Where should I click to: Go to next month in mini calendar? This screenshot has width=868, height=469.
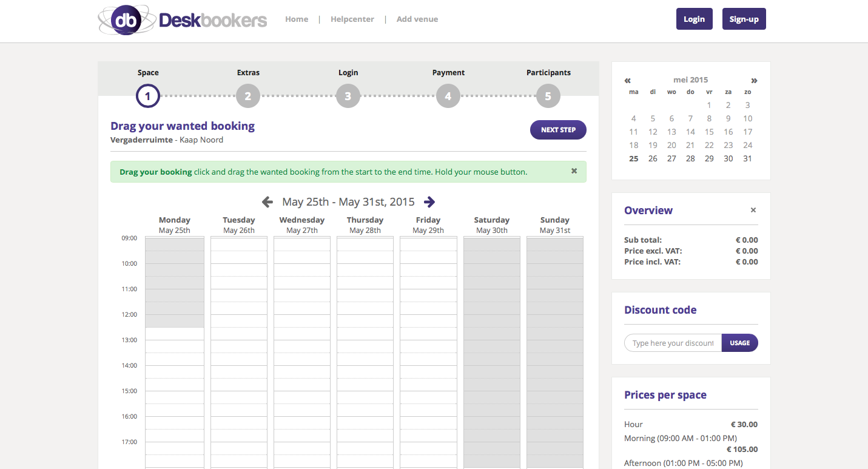click(754, 79)
